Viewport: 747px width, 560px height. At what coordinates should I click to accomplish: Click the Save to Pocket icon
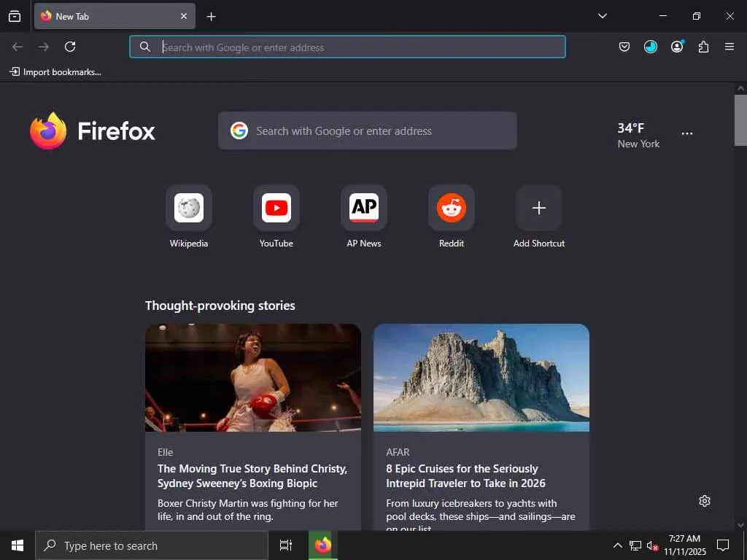[x=624, y=47]
